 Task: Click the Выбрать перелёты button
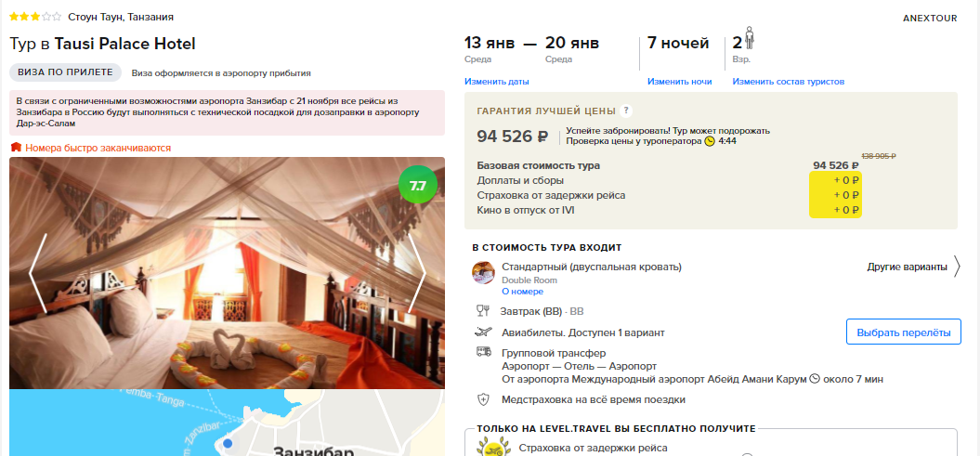tap(903, 332)
